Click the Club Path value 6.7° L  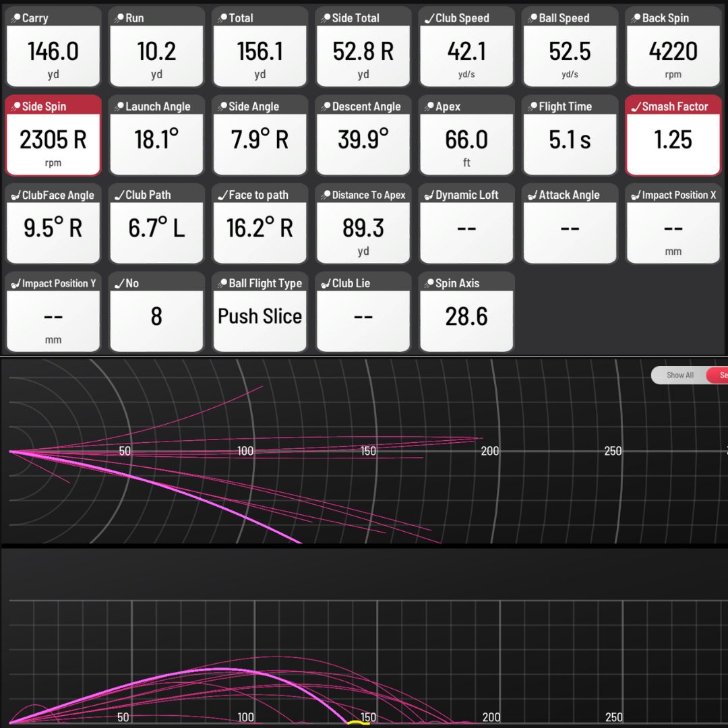(156, 228)
